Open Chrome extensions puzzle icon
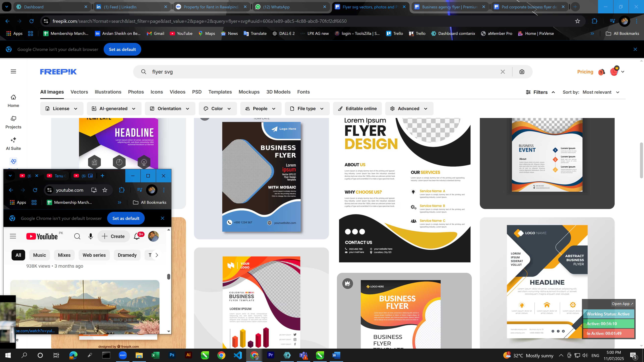The image size is (644, 362). pyautogui.click(x=595, y=21)
